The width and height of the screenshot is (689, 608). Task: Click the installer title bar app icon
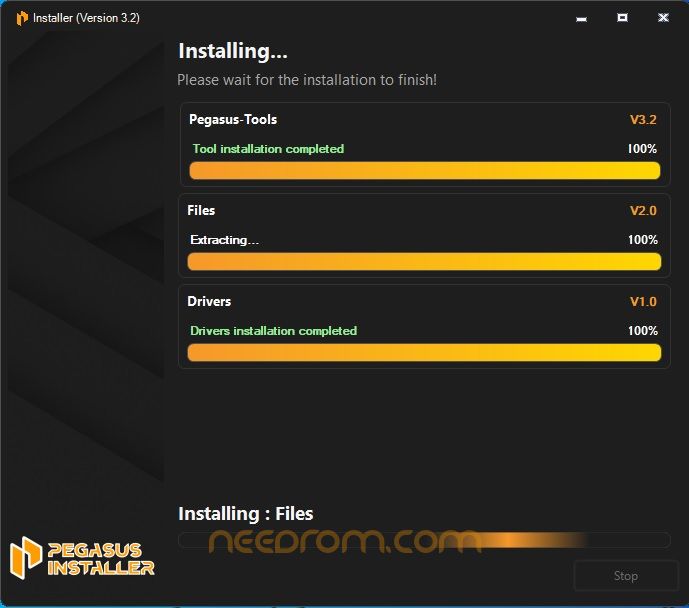[x=22, y=18]
